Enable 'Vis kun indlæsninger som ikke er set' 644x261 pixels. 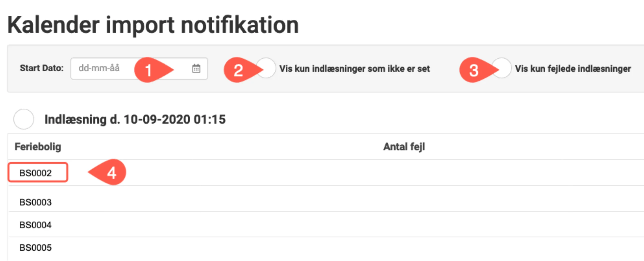click(266, 68)
